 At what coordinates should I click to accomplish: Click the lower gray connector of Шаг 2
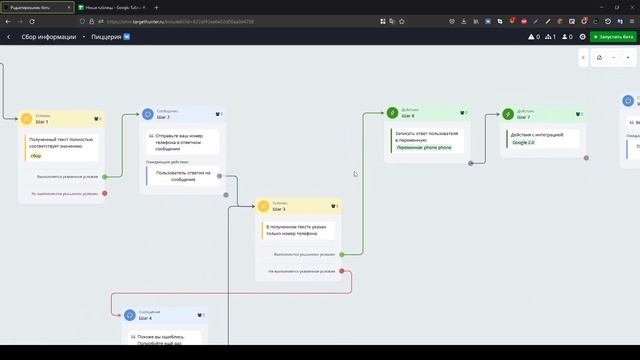pyautogui.click(x=226, y=195)
